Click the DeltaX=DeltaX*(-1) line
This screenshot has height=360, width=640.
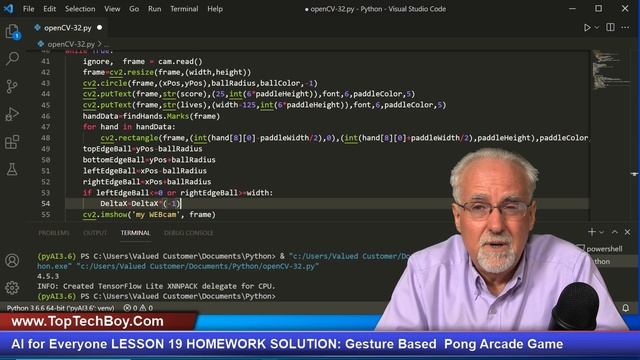tap(140, 203)
